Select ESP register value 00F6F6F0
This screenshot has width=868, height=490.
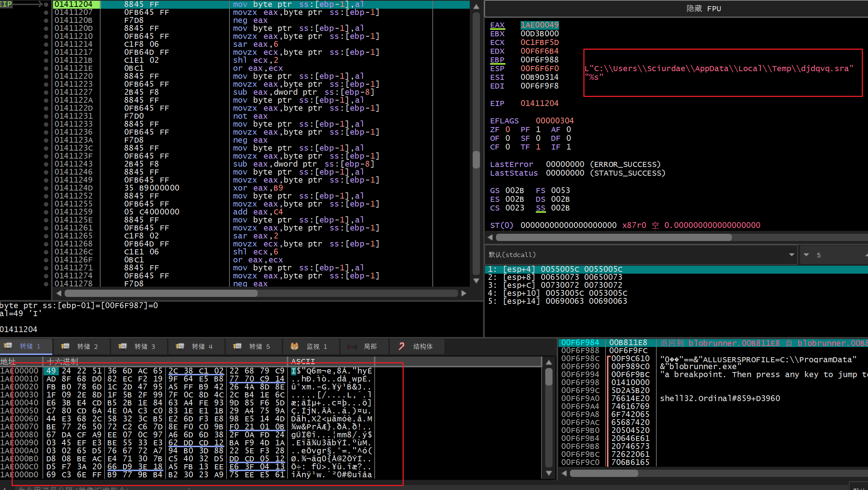click(539, 69)
